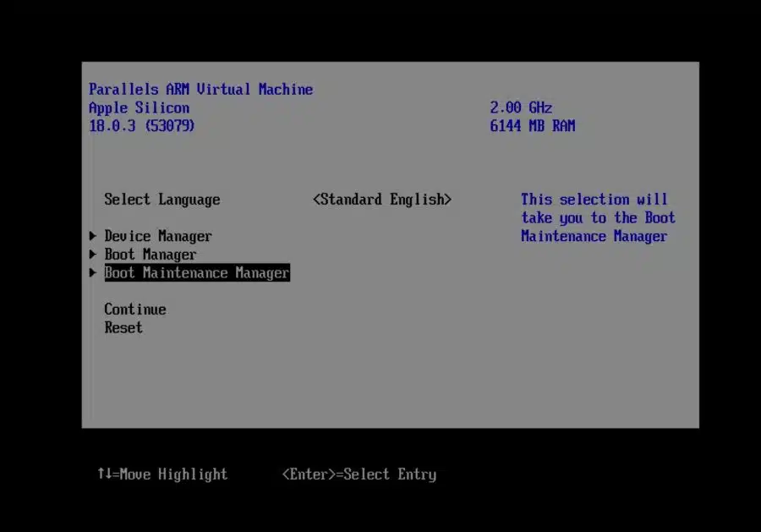Viewport: 761px width, 532px height.
Task: Open the Device Manager menu entry
Action: pyautogui.click(x=158, y=236)
